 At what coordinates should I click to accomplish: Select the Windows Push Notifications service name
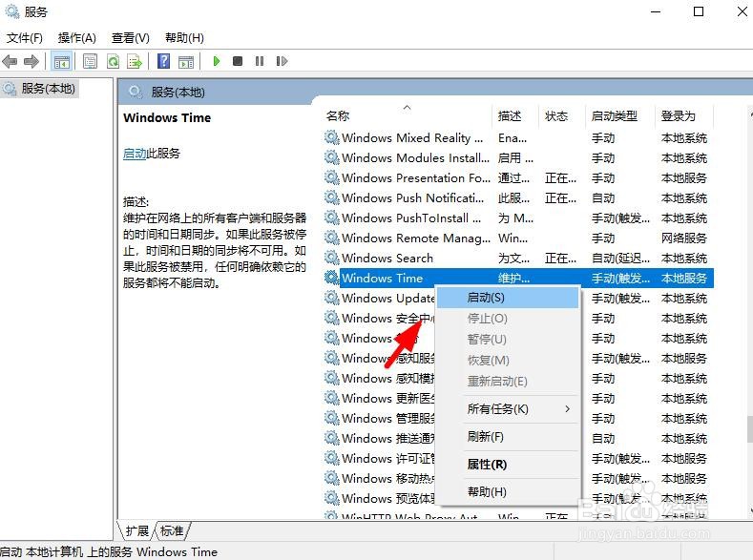412,197
